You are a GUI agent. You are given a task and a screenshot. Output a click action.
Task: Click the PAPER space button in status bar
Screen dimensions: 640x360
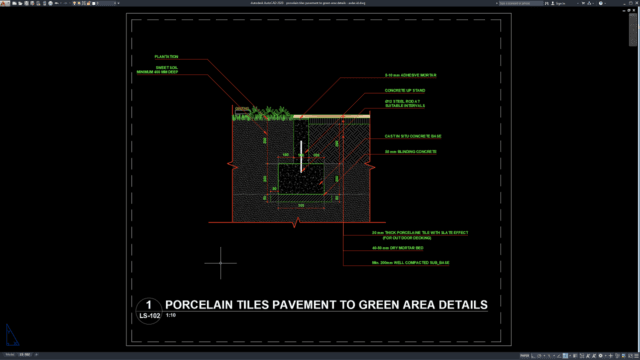(524, 356)
